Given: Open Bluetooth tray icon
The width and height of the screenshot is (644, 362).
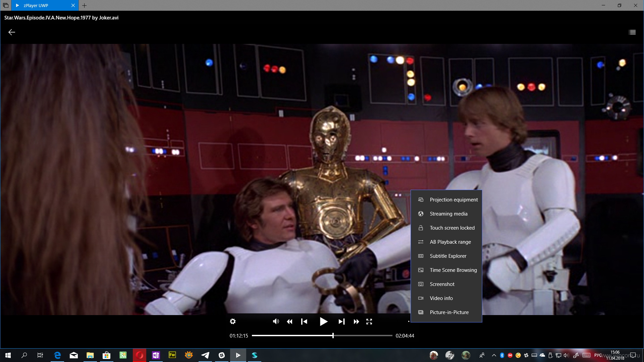Looking at the screenshot, I should coord(502,355).
